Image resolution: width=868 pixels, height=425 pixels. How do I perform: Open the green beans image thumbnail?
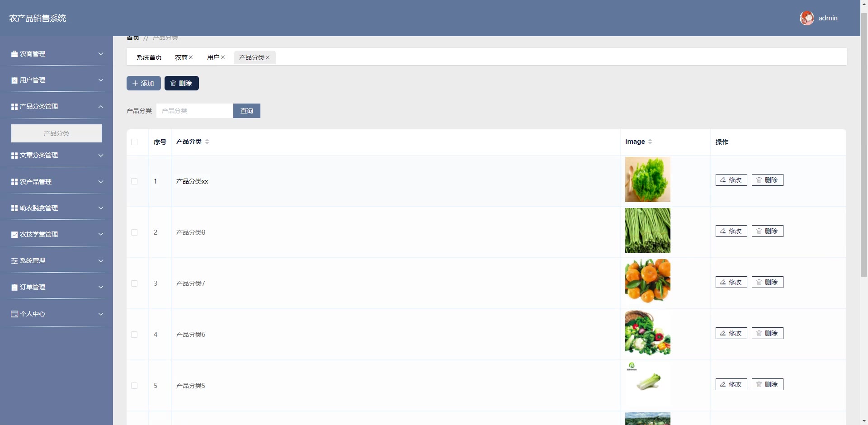[648, 231]
